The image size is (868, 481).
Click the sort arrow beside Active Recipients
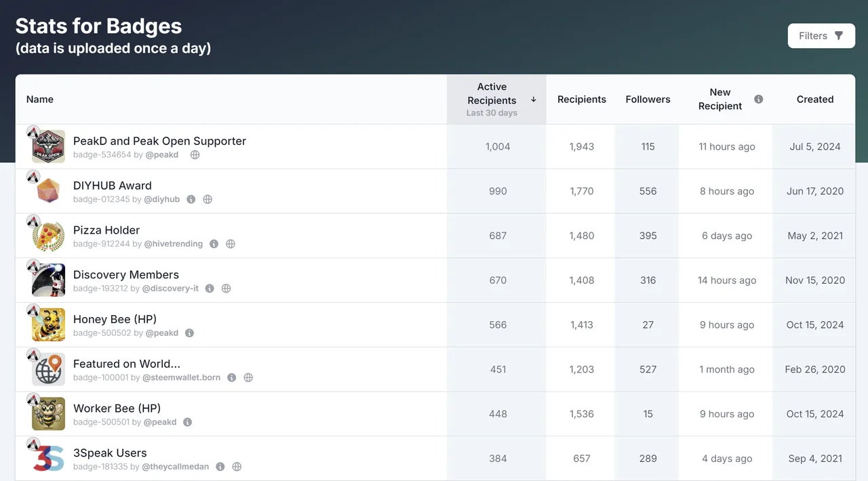point(534,100)
